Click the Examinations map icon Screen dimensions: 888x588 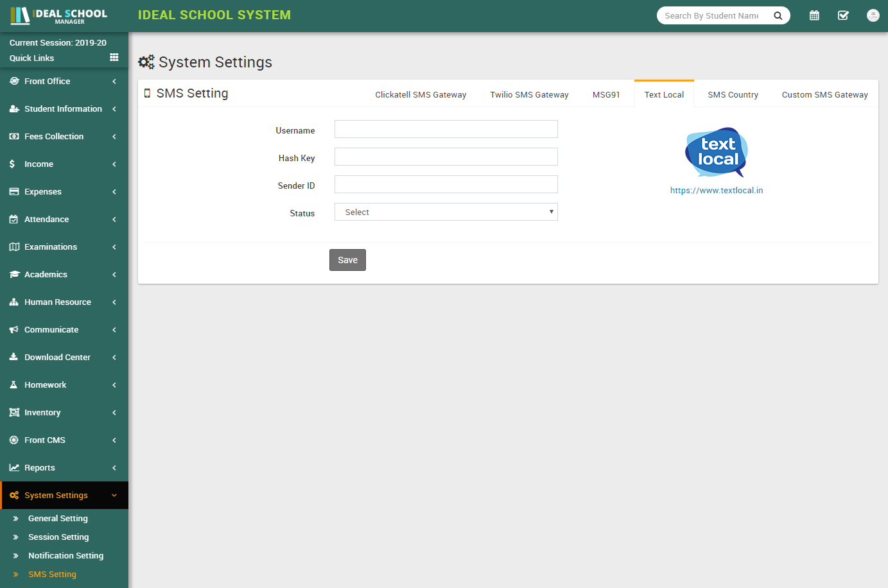(14, 246)
